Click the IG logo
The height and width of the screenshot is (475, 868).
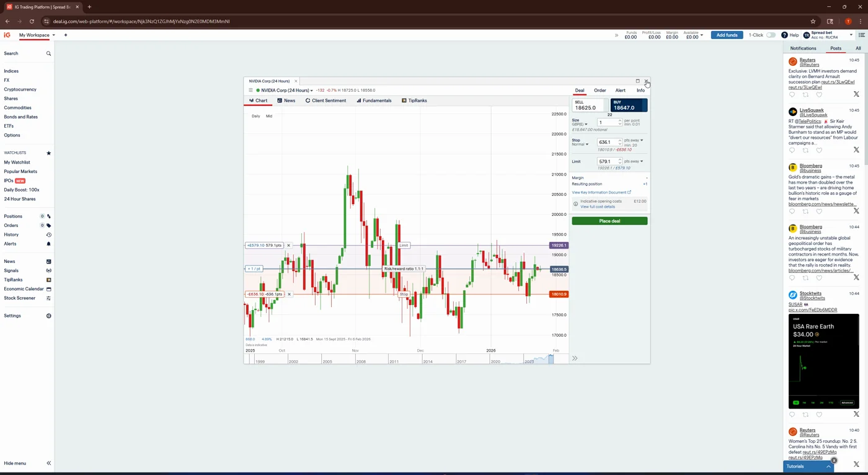(7, 35)
